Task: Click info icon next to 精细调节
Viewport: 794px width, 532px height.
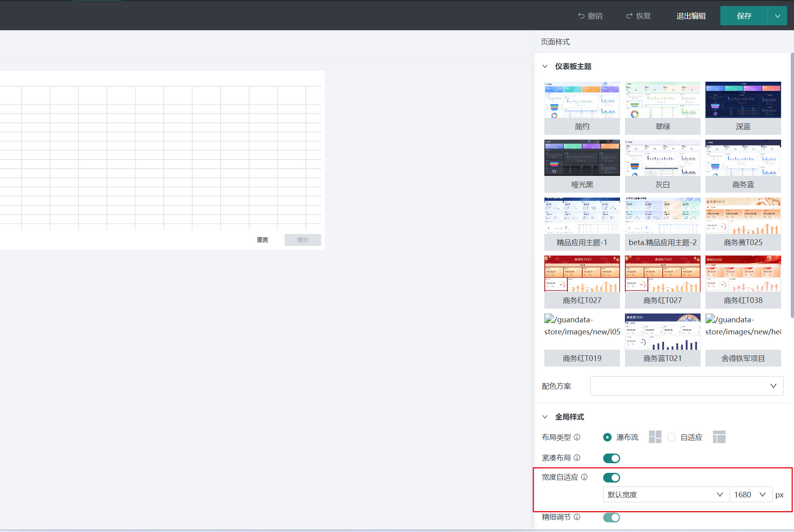Action: click(x=577, y=517)
